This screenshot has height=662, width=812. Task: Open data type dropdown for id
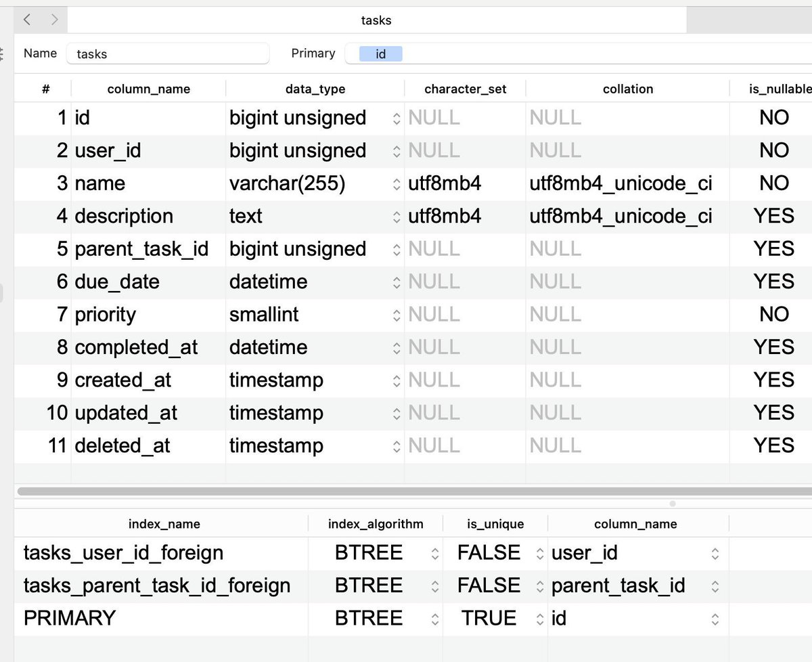coord(397,118)
